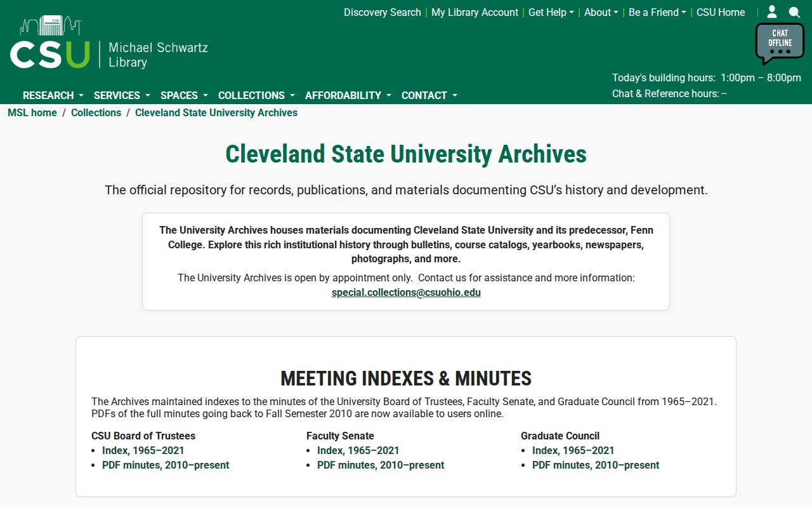Open the Chat Offline speech bubble
Image resolution: width=812 pixels, height=508 pixels.
pos(780,44)
